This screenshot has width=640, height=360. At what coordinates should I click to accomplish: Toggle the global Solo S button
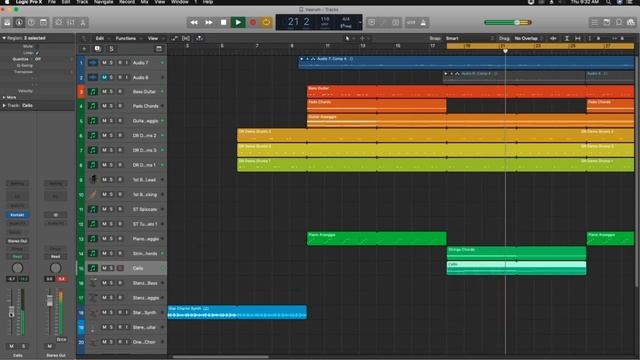click(x=111, y=49)
